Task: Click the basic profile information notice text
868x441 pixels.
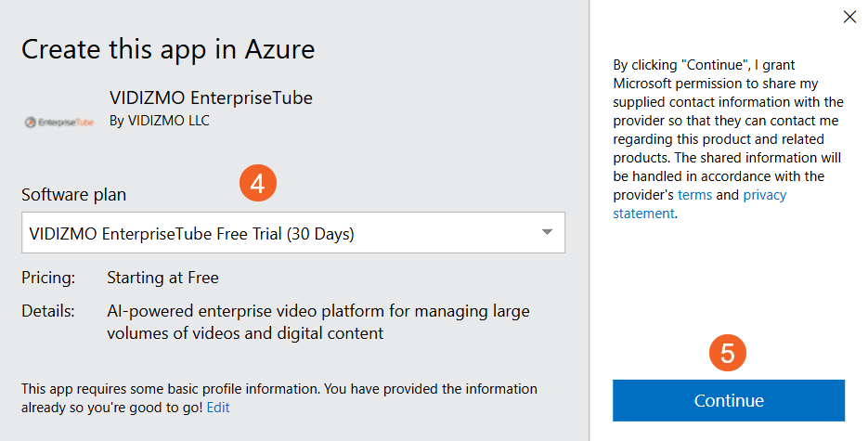Action: point(279,389)
